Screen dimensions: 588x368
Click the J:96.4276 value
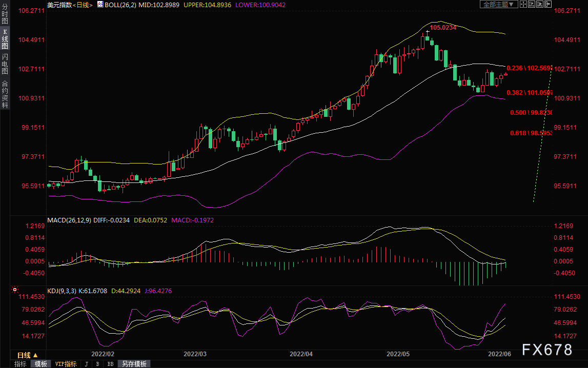coord(158,291)
